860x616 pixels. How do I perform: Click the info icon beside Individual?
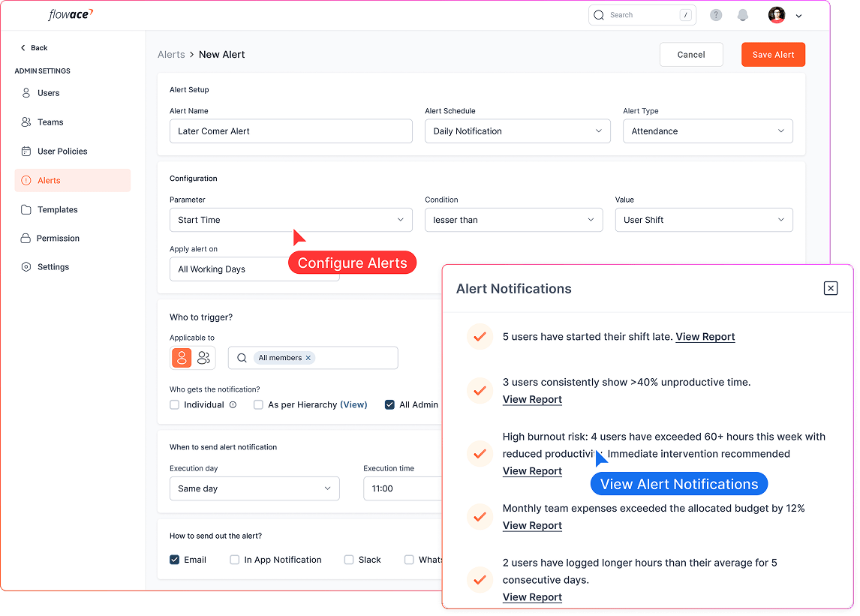coord(233,405)
